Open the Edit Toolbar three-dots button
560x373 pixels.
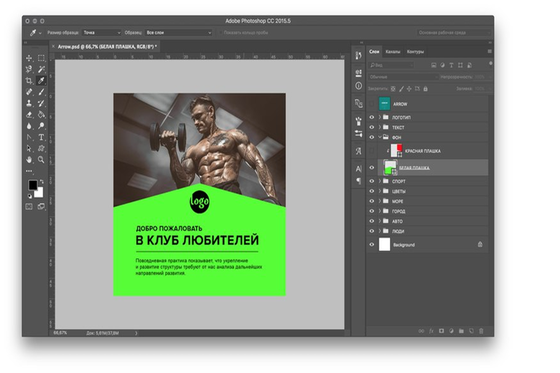coord(29,171)
